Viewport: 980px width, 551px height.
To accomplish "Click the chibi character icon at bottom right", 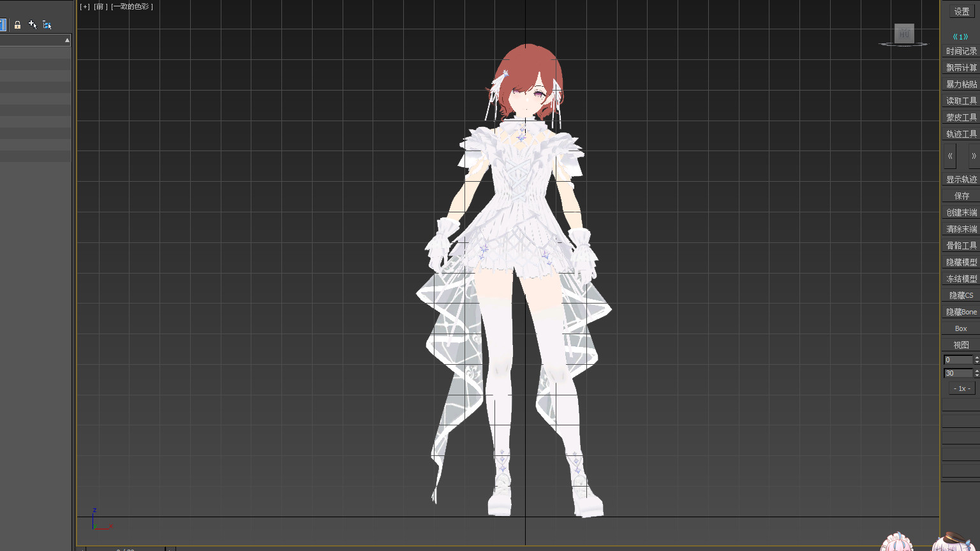I will 896,543.
